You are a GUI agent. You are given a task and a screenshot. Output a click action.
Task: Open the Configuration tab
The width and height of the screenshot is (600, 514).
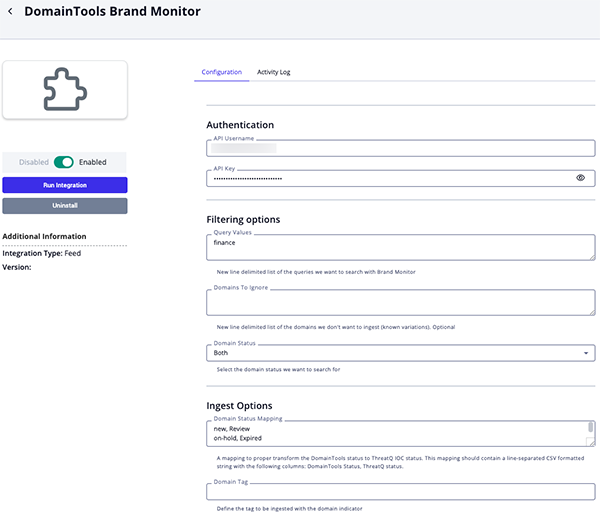tap(222, 72)
